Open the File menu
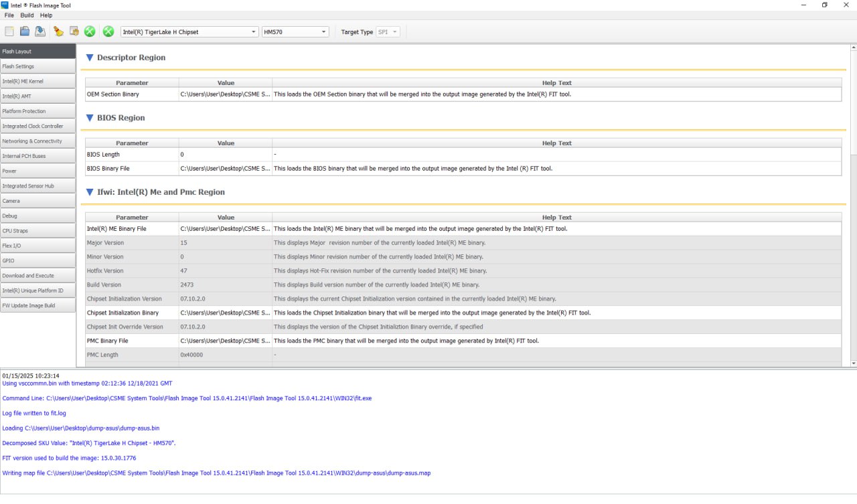 9,15
